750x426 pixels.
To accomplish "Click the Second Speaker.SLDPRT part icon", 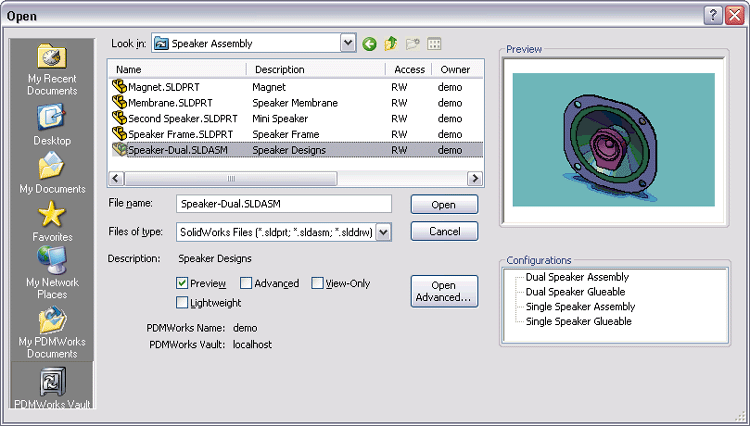I will tap(119, 118).
